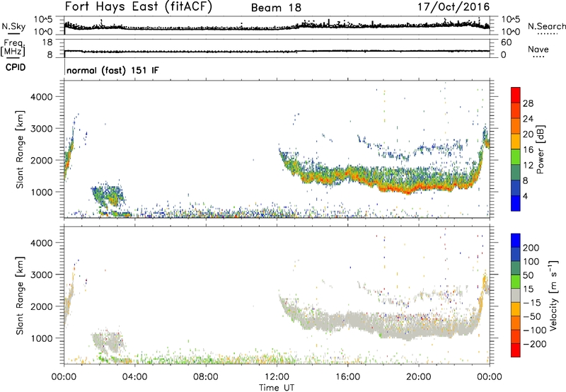Click the "50" label on Velocity scale
The height and width of the screenshot is (392, 566).
(x=528, y=275)
